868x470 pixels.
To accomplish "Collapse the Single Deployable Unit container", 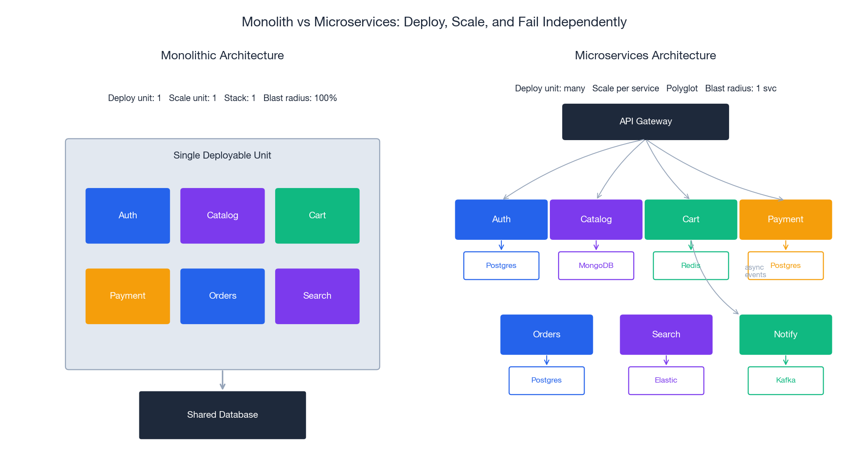I will coord(222,155).
